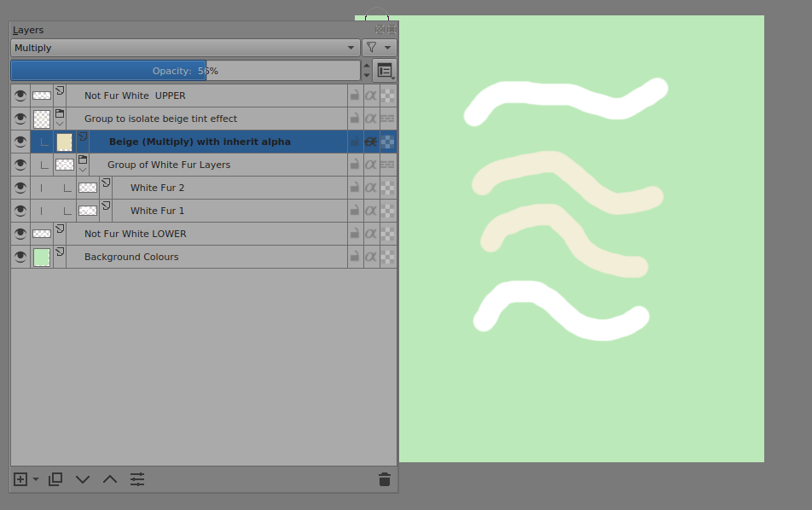Open the blending mode Multiply dropdown
Screen dimensions: 812x510
pos(185,48)
